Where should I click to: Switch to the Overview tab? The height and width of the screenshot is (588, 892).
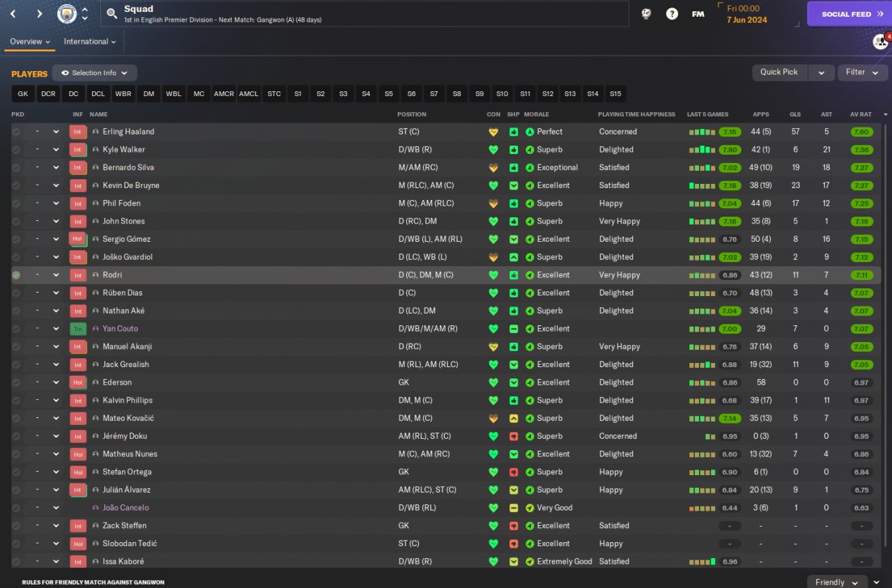30,42
